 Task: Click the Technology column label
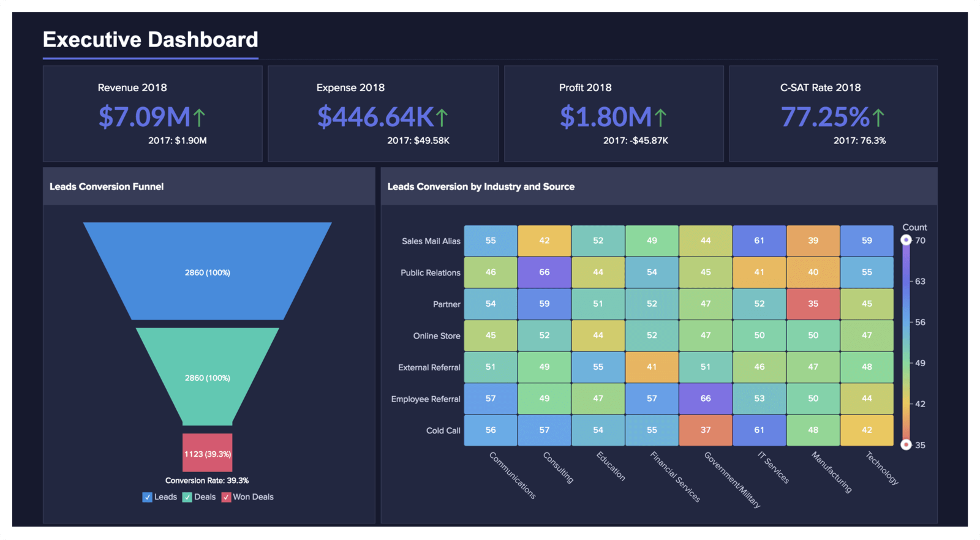click(x=882, y=468)
